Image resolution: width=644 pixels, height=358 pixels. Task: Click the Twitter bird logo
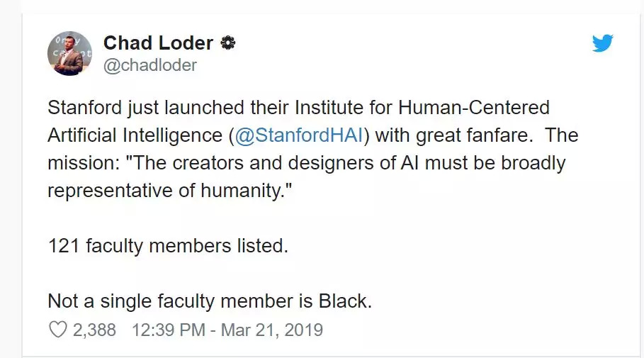click(602, 44)
